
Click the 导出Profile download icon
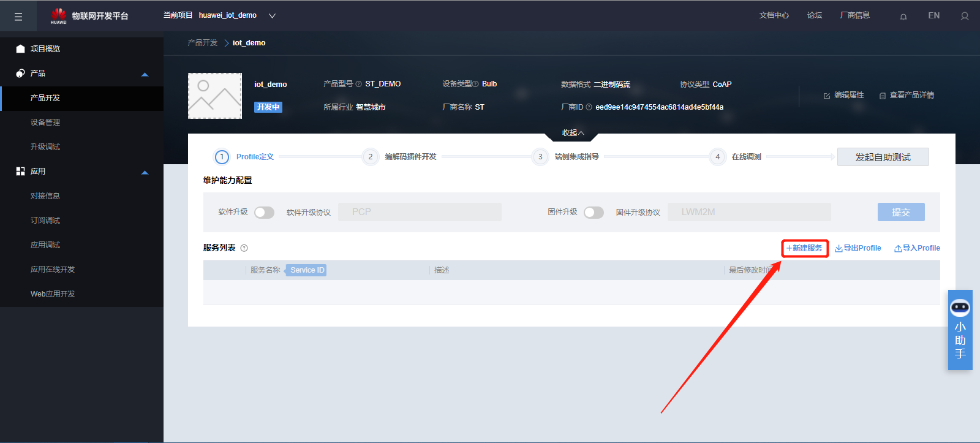(839, 248)
